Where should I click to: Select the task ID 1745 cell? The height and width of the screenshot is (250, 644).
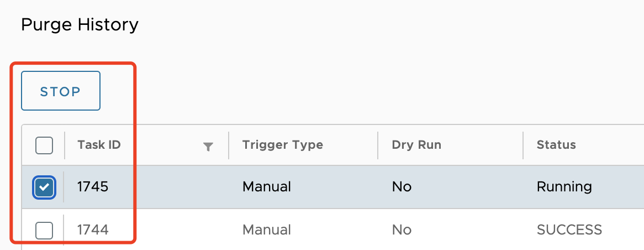(93, 187)
